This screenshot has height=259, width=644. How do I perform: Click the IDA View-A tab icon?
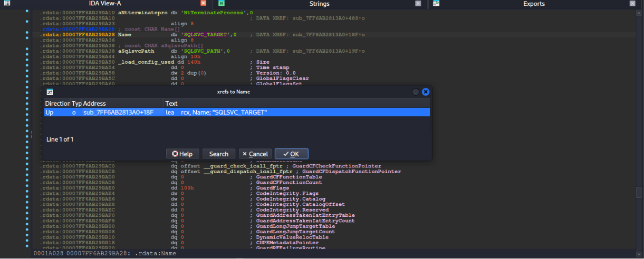point(7,3)
